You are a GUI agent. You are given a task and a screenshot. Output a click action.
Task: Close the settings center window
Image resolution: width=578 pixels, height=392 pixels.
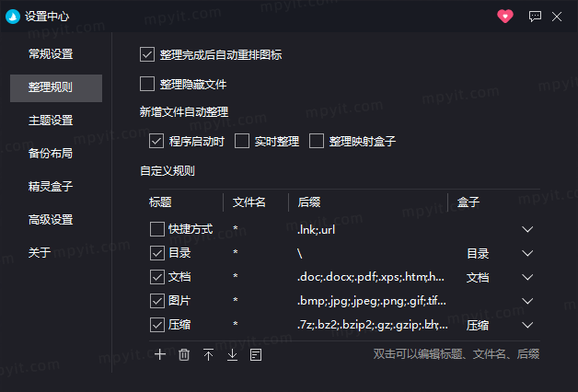[x=557, y=17]
